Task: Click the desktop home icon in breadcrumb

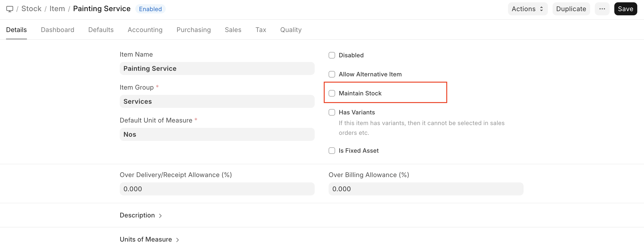Action: 10,9
